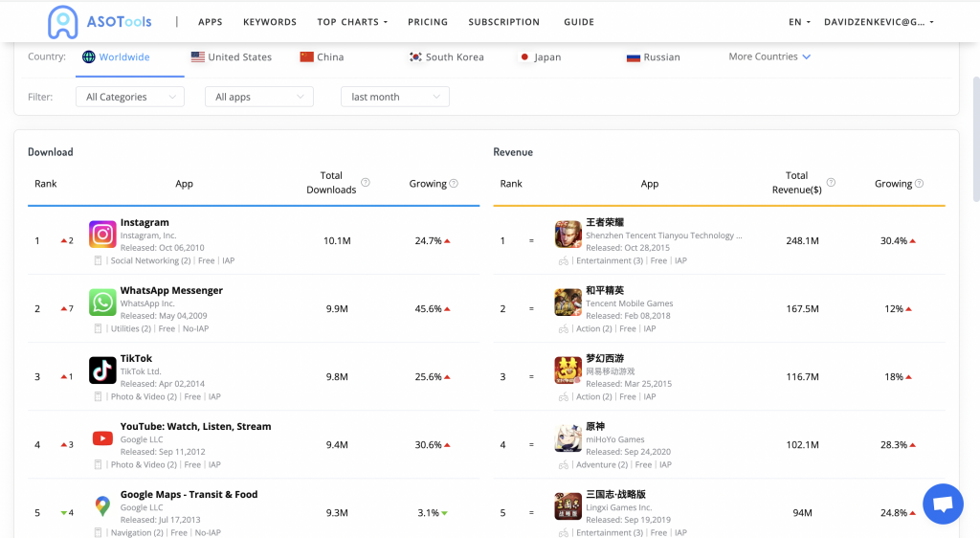
Task: Open the SUBSCRIPTION page
Action: pos(503,22)
